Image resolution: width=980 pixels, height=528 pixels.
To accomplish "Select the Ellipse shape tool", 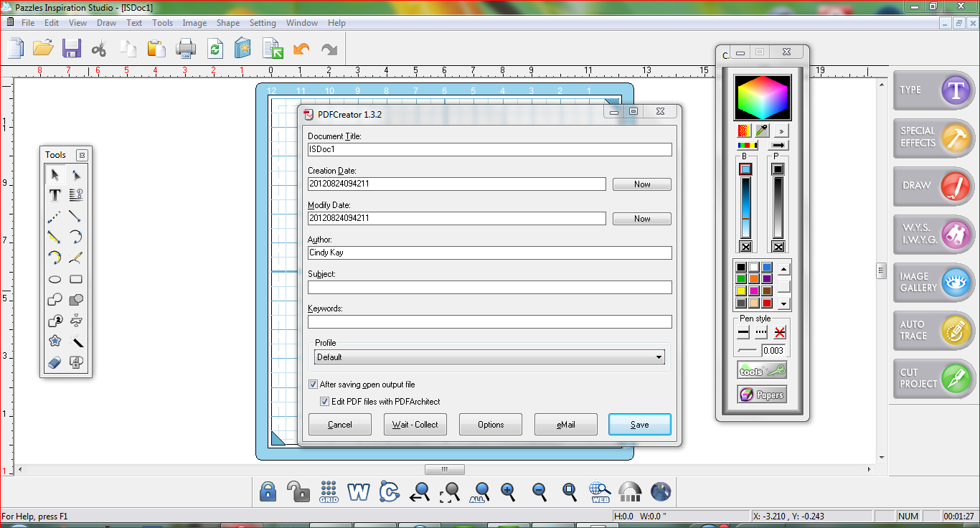I will point(53,278).
